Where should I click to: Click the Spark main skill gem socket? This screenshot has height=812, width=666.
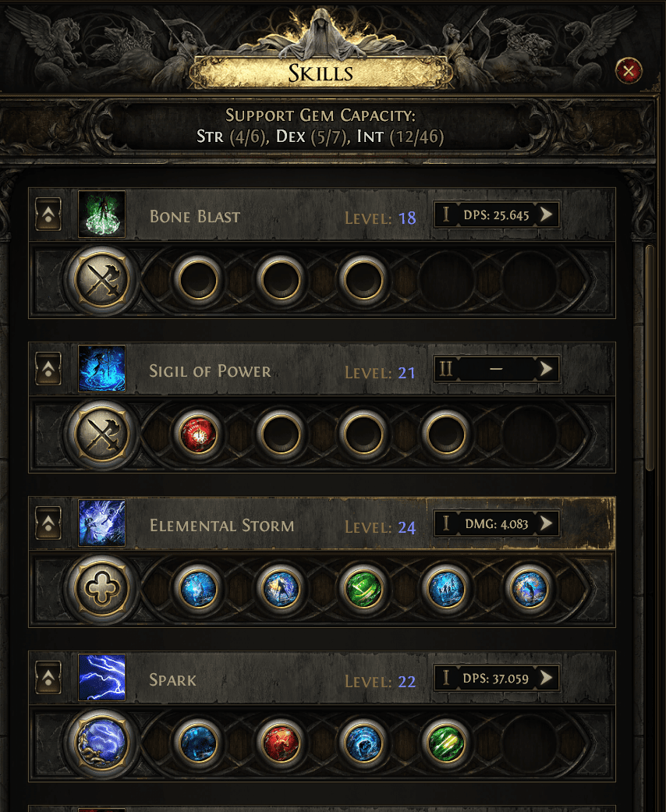(x=103, y=742)
